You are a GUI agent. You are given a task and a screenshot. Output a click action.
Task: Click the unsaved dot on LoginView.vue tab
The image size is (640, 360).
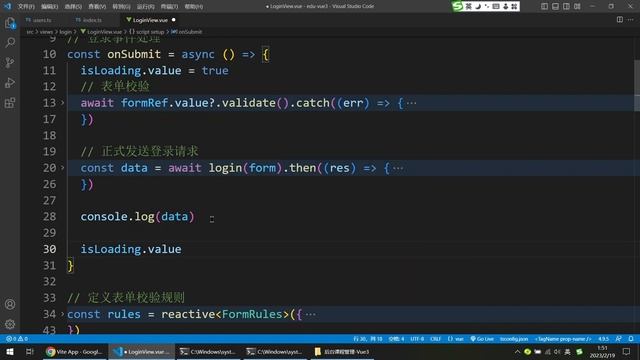point(173,20)
